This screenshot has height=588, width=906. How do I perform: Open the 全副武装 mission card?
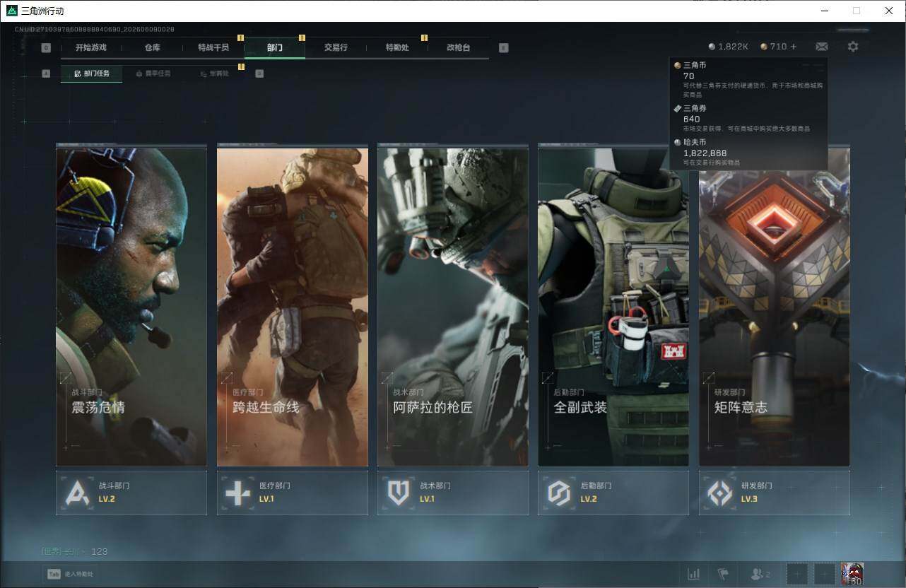click(613, 305)
